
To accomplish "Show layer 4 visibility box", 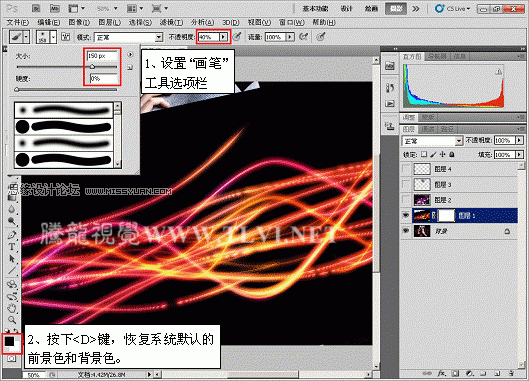I will (406, 168).
